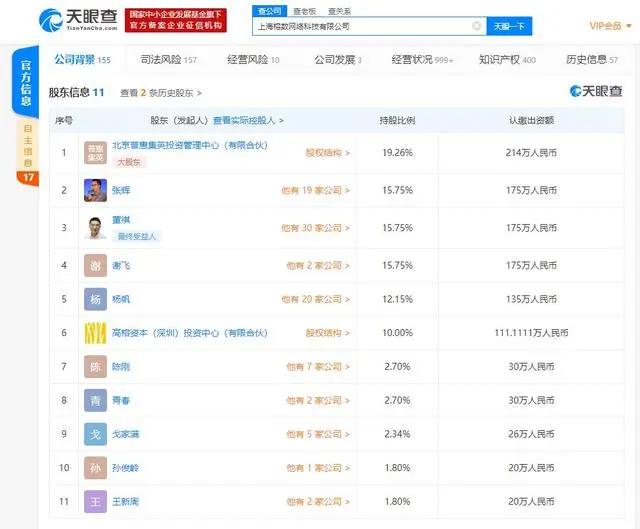Click the 高榕资本 yellow logo icon

[95, 332]
